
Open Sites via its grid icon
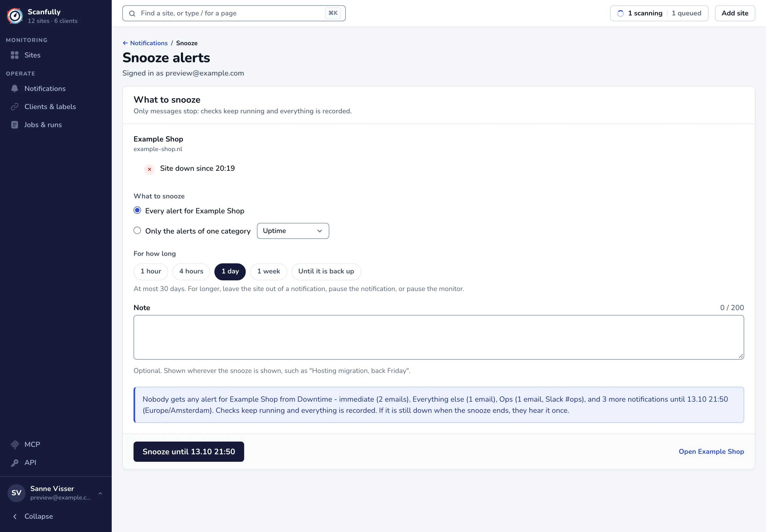pos(15,55)
